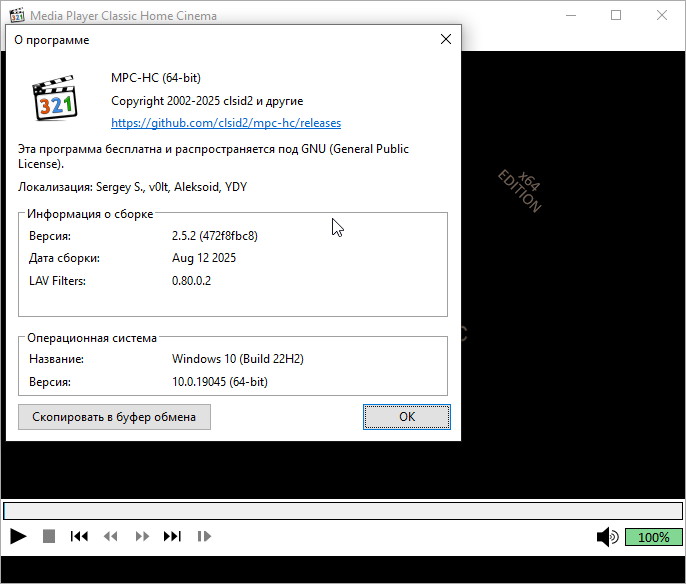Click Windows 10 (Build 22H2) text
The width and height of the screenshot is (686, 584).
click(238, 359)
